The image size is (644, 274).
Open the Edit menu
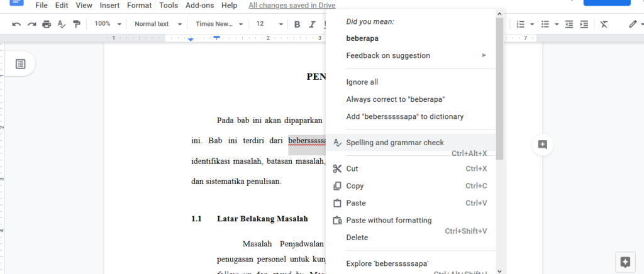click(x=62, y=5)
